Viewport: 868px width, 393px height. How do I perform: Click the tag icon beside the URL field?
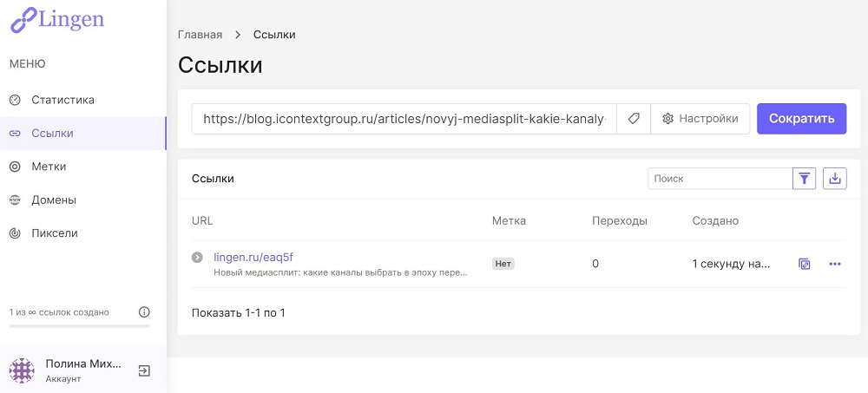(634, 119)
